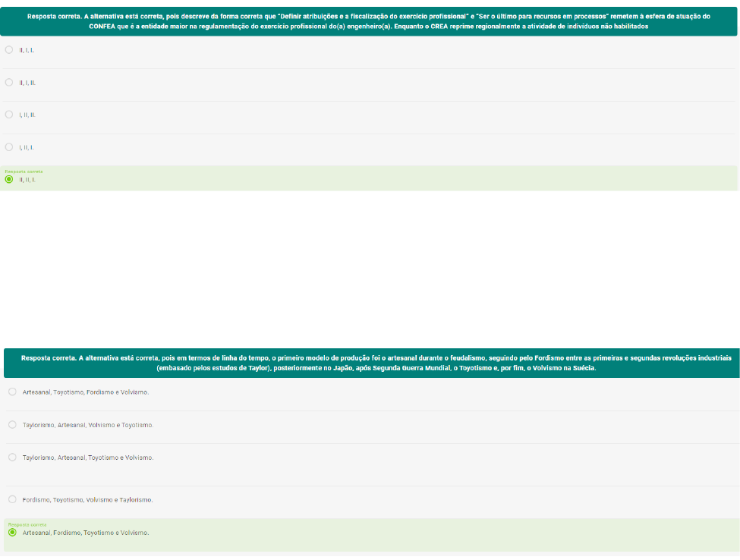
Task: Click the answer text "II, I, II."
Action: pos(27,82)
